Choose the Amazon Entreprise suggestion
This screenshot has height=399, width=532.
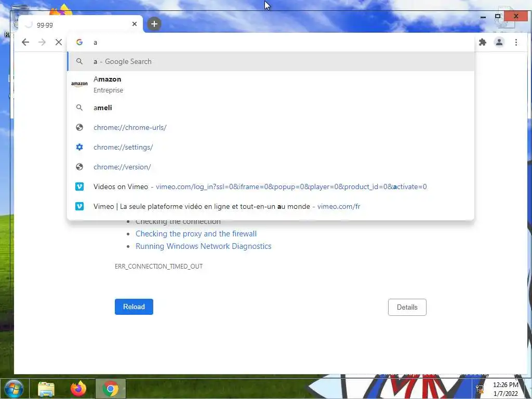(x=271, y=84)
